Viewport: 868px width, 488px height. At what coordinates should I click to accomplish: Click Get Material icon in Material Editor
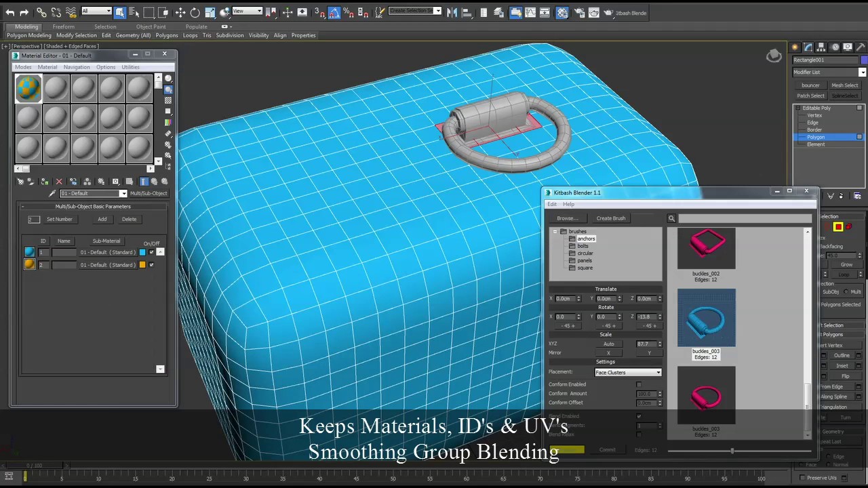[21, 182]
